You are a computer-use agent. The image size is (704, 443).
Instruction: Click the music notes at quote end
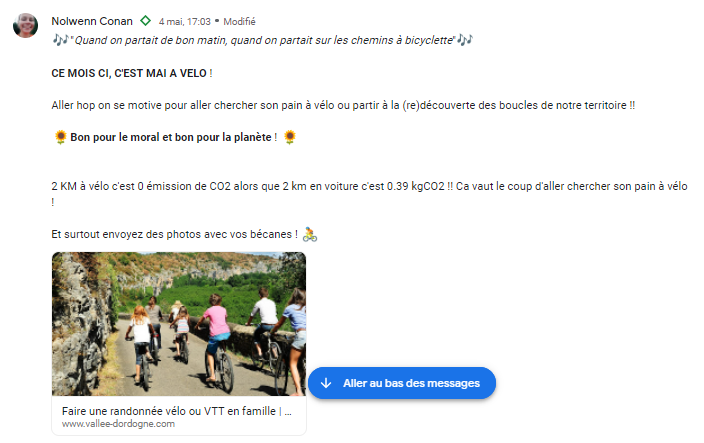coord(465,40)
